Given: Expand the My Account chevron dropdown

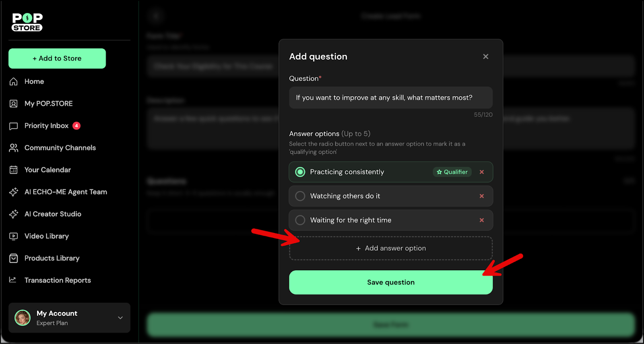Looking at the screenshot, I should click(120, 318).
